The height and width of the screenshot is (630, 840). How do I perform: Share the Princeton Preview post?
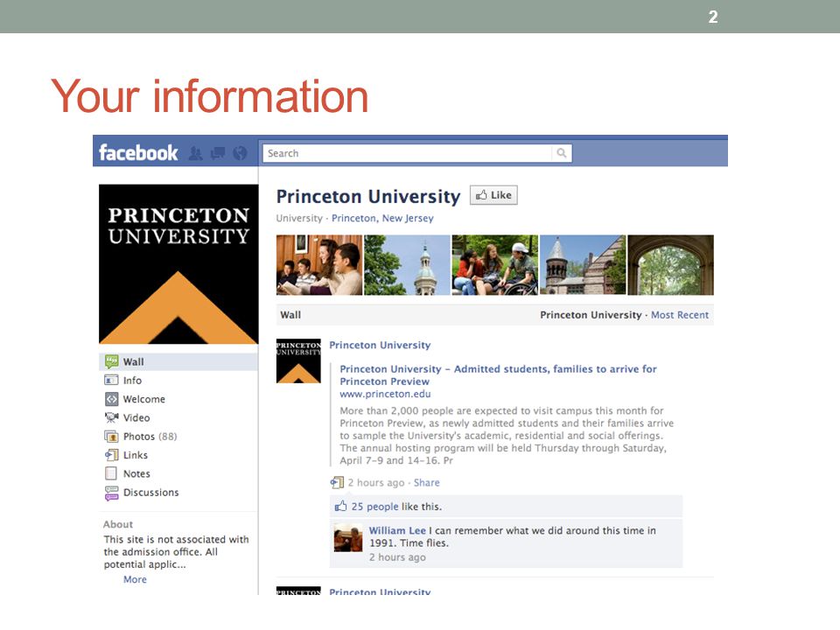(426, 483)
